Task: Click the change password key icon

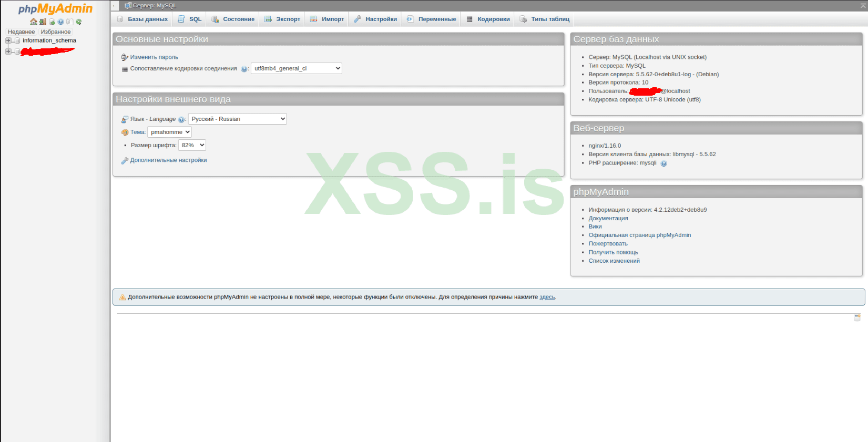Action: 125,57
